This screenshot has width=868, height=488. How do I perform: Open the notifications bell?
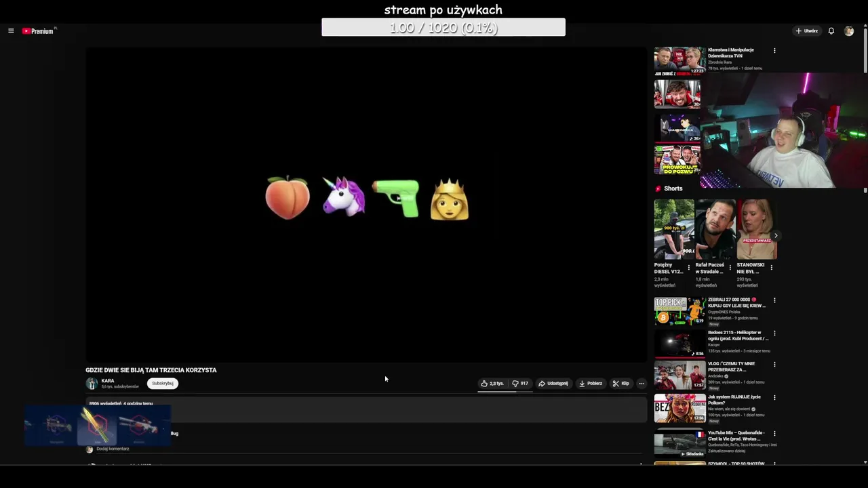pos(831,31)
